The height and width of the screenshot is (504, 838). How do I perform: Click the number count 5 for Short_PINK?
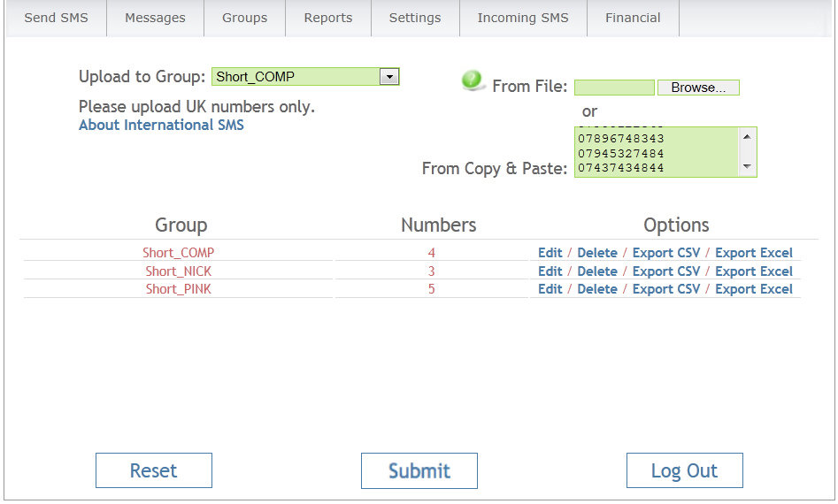click(x=431, y=289)
